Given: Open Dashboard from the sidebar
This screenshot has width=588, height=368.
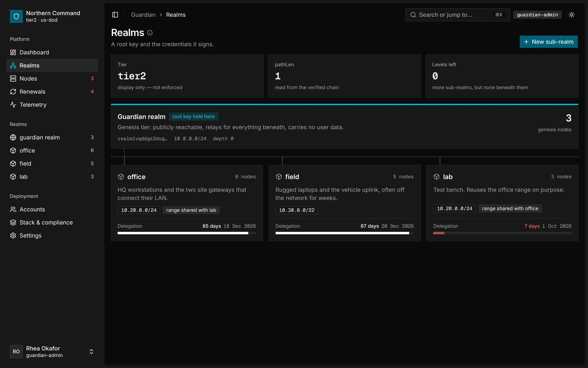Looking at the screenshot, I should click(52, 52).
